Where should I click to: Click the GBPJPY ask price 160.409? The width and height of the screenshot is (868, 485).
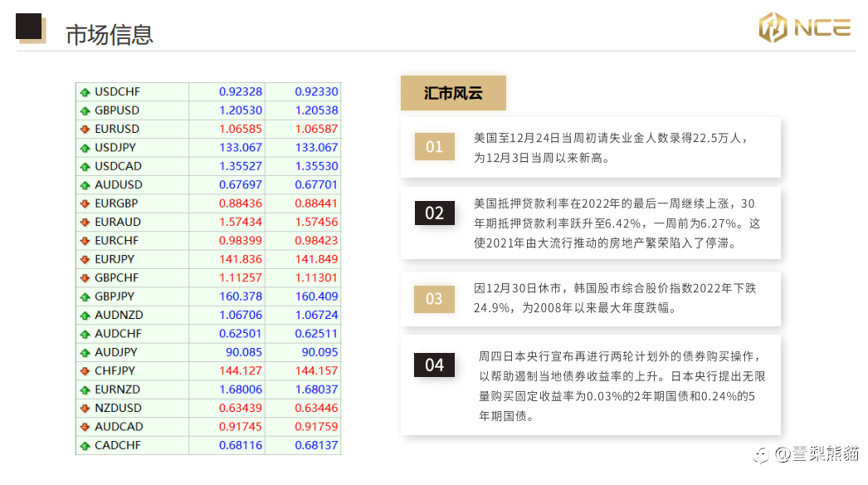click(316, 296)
